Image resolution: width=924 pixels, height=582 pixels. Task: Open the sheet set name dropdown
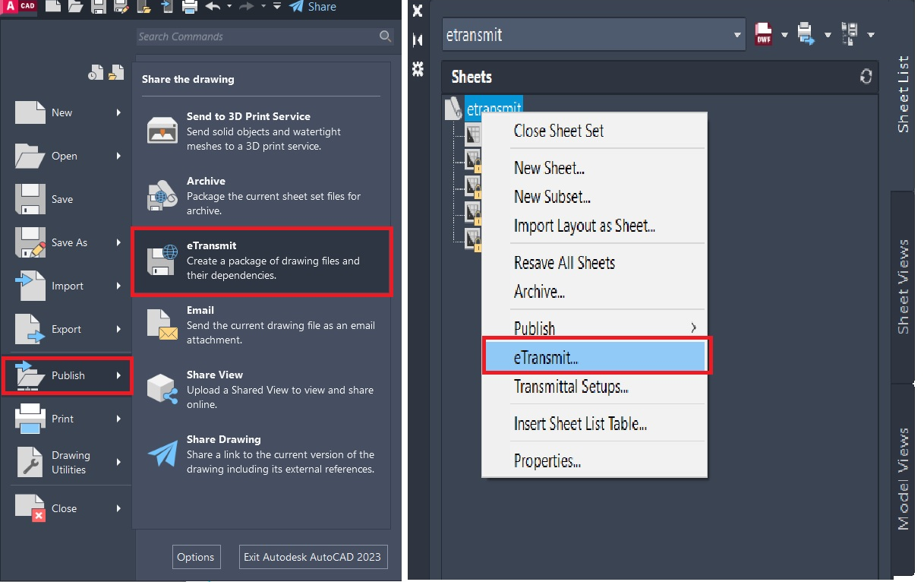point(735,33)
